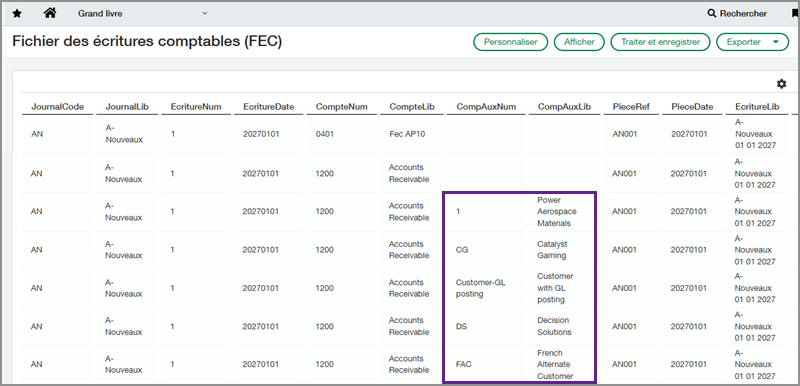Sort by CompAuxNum column header
Screen dimensions: 800x386
486,107
